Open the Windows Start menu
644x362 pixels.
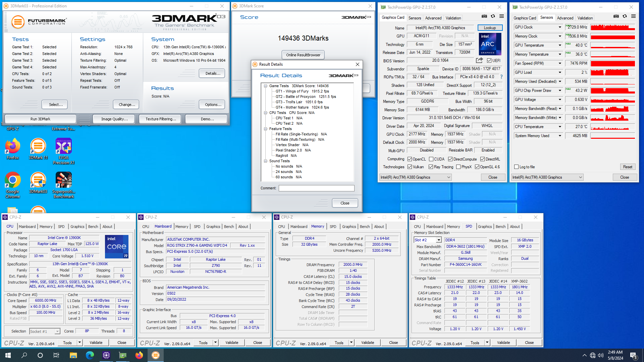(8, 355)
